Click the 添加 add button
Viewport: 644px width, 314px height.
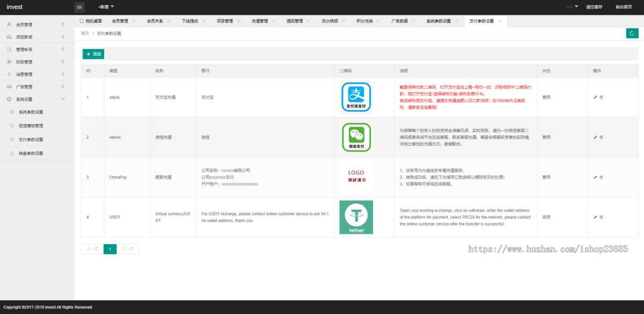93,54
